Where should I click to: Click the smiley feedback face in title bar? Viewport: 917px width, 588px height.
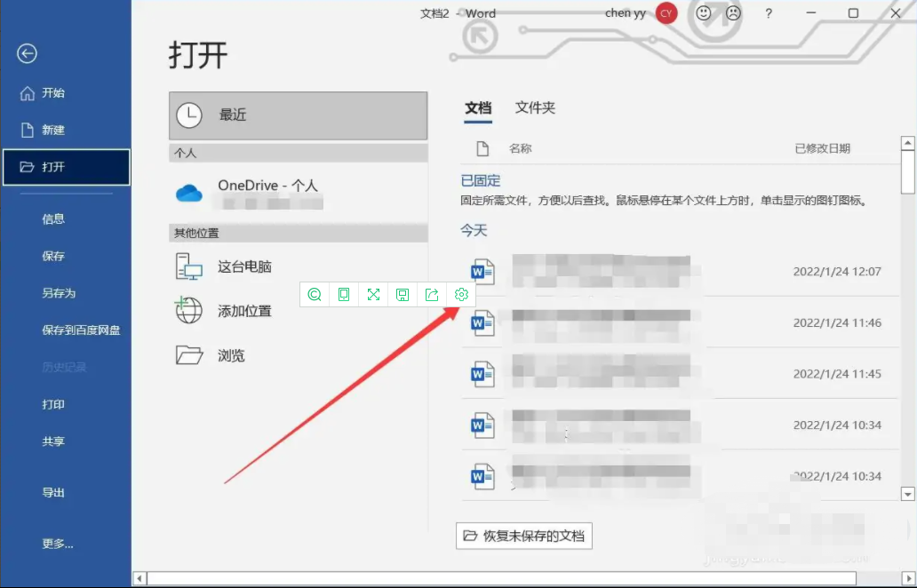pyautogui.click(x=703, y=14)
